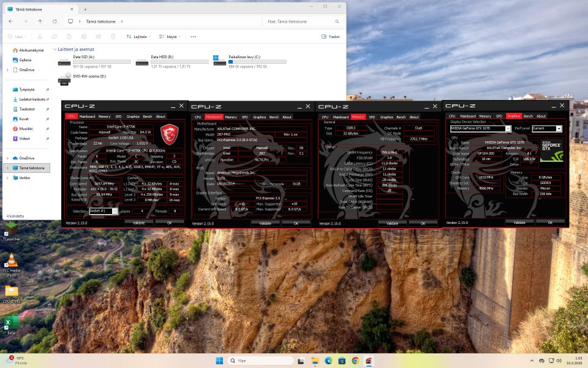Open a new File Explorer tab with plus
This screenshot has width=588, height=368.
85,9
